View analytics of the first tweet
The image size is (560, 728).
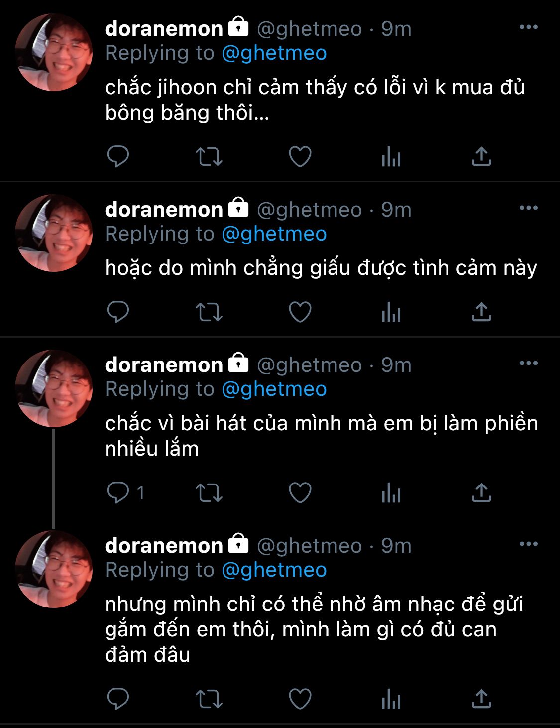point(391,157)
